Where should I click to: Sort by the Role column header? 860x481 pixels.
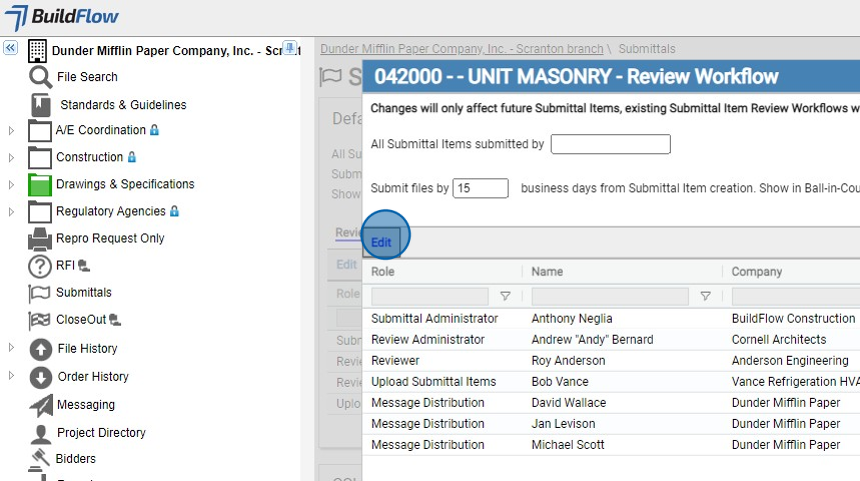tap(383, 271)
